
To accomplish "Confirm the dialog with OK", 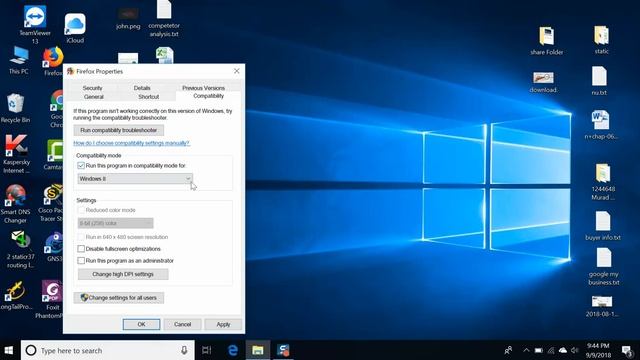I will 141,324.
